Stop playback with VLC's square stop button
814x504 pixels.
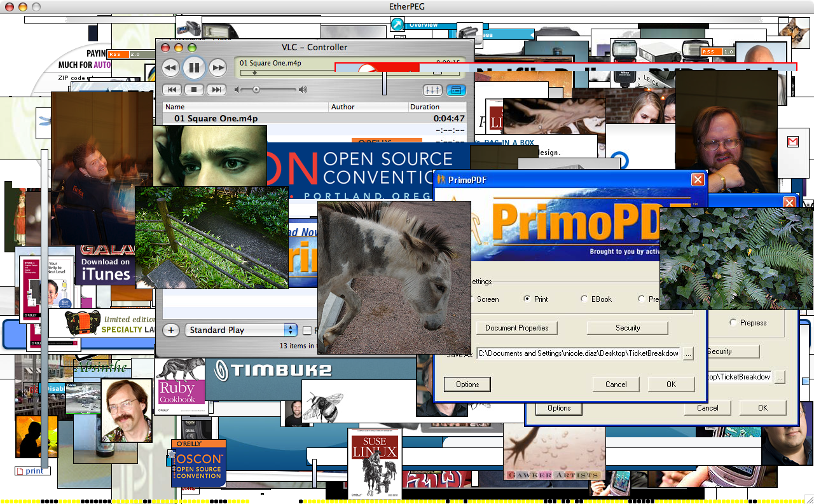195,90
